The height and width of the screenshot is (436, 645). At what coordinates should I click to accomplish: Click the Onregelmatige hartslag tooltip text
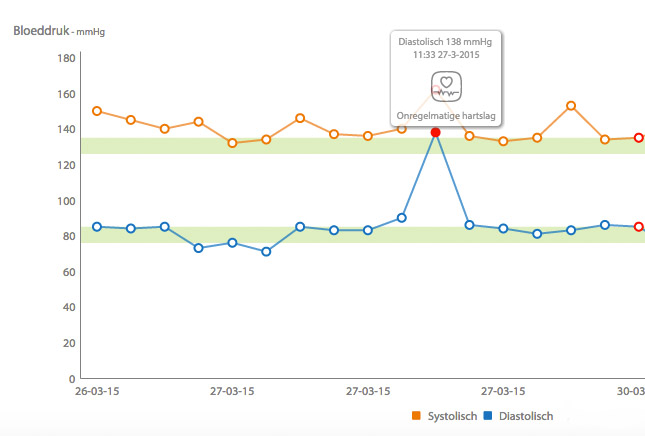tap(446, 116)
